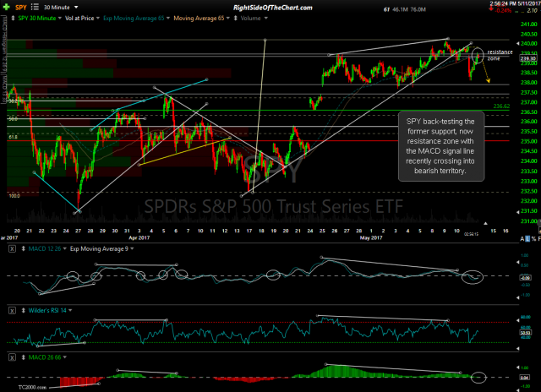
Task: Click the green plus add-indicator icon
Action: [6, 7]
